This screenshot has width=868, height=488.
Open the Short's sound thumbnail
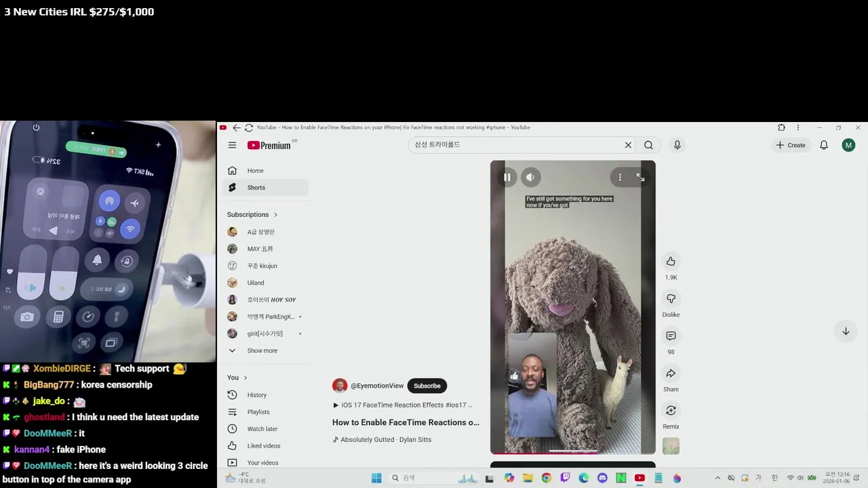(671, 446)
